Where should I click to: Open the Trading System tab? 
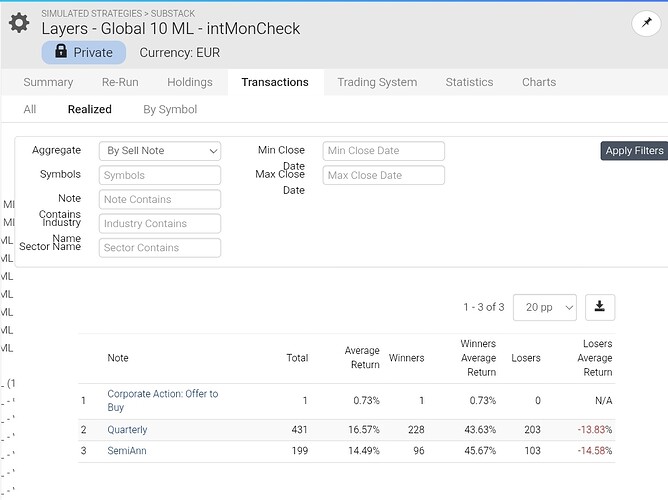[377, 82]
